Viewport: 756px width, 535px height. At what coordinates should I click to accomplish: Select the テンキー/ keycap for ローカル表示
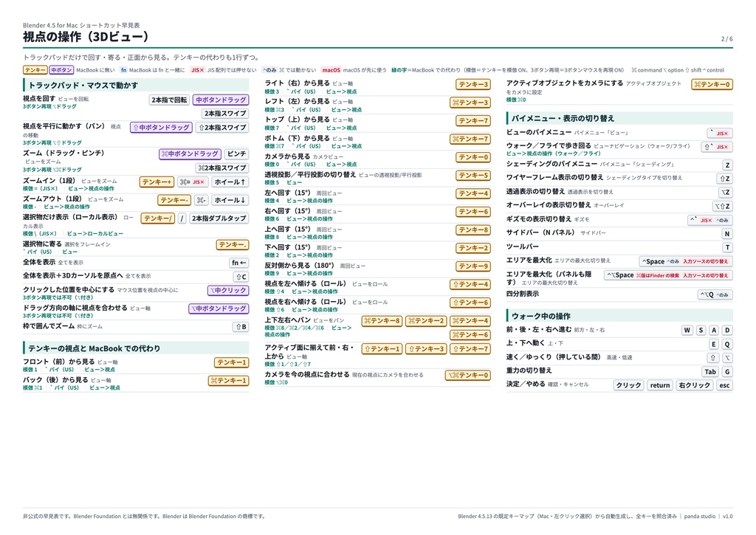pos(158,218)
